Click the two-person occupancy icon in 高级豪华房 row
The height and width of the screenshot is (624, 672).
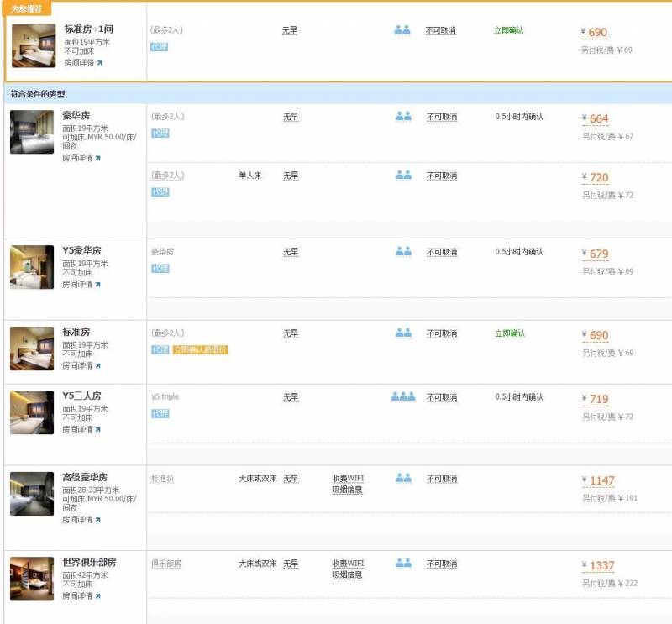coord(403,478)
